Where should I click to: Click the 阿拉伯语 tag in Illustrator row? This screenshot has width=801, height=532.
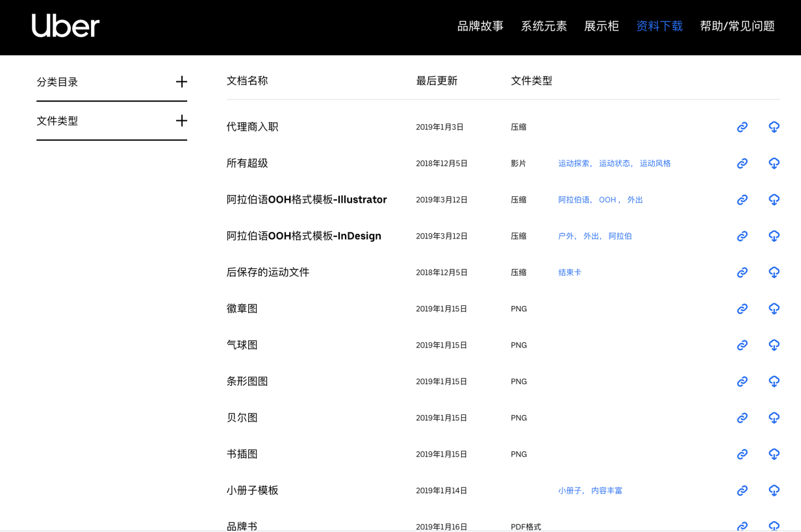coord(574,200)
